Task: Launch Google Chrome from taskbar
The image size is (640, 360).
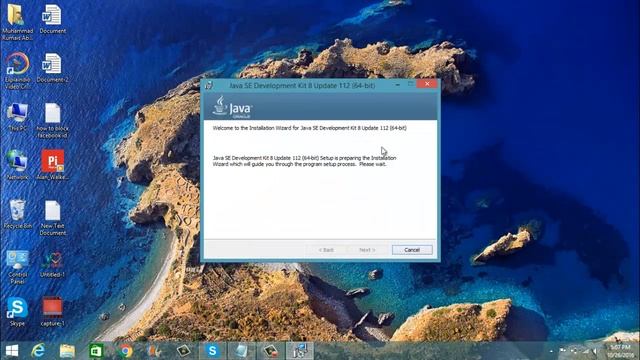Action: [x=125, y=351]
